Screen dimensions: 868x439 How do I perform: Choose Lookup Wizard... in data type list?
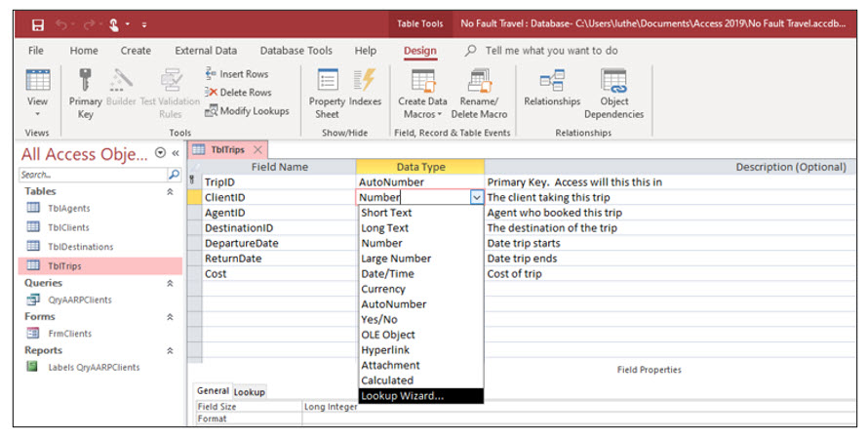click(421, 396)
